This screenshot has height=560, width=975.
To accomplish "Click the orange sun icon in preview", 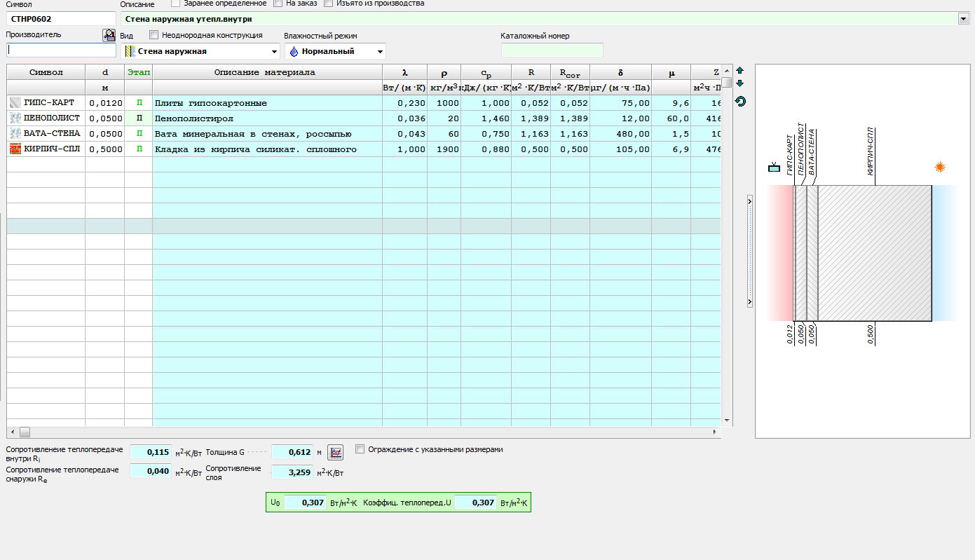I will tap(940, 167).
